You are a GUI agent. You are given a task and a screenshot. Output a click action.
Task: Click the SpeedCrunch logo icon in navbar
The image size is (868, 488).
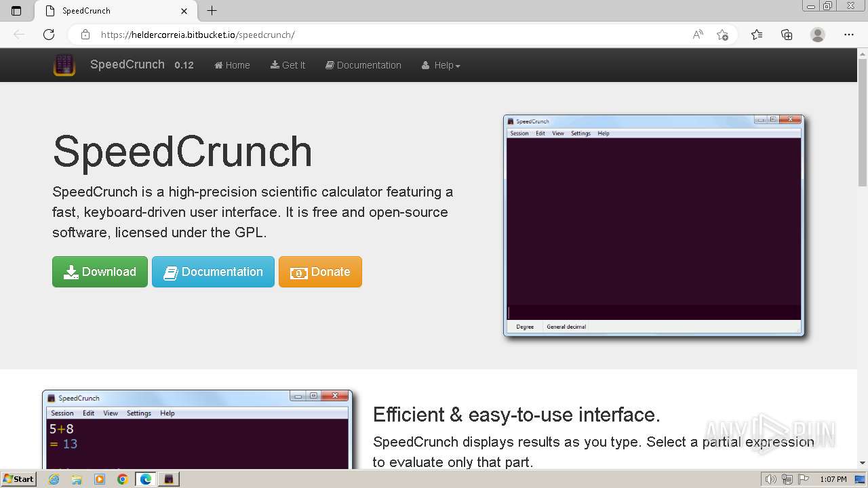click(x=64, y=65)
